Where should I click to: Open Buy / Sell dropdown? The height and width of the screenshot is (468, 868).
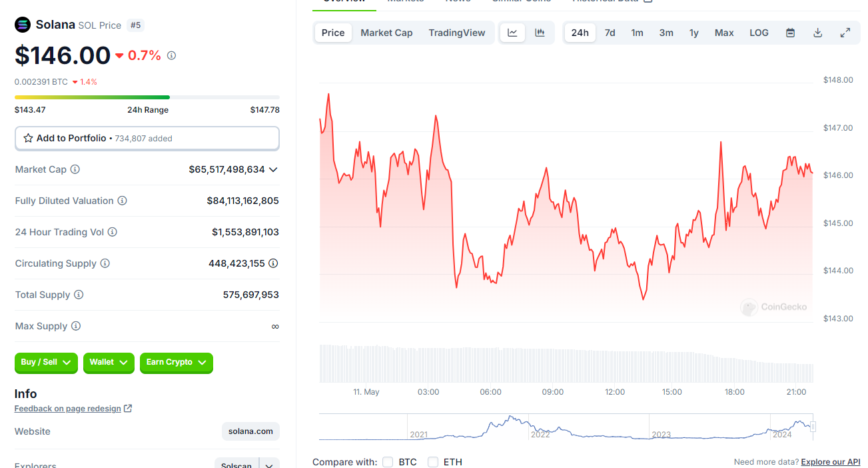click(x=46, y=362)
